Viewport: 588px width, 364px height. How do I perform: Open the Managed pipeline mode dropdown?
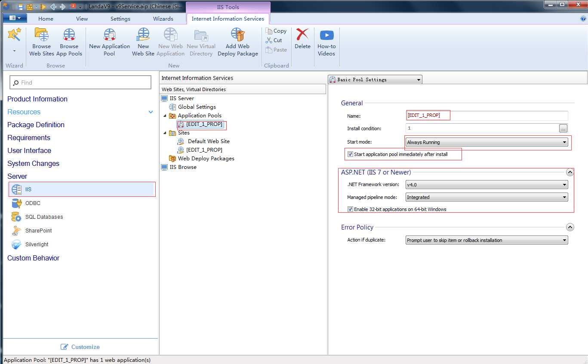(x=486, y=197)
